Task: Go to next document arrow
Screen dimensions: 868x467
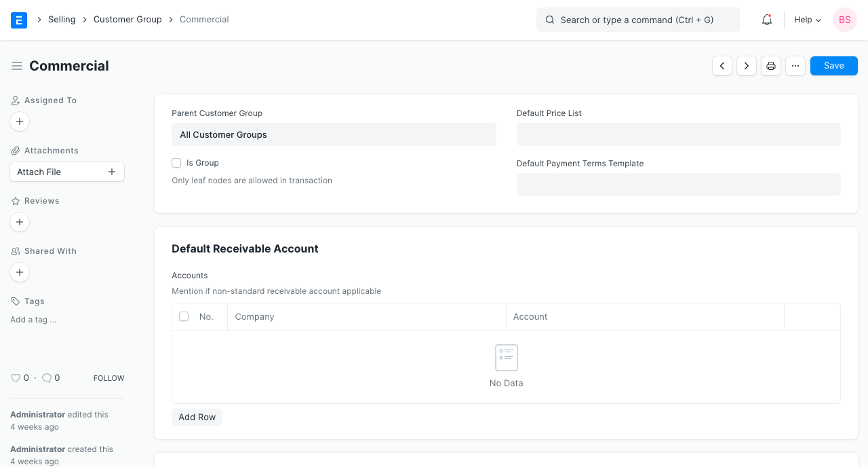Action: (747, 66)
